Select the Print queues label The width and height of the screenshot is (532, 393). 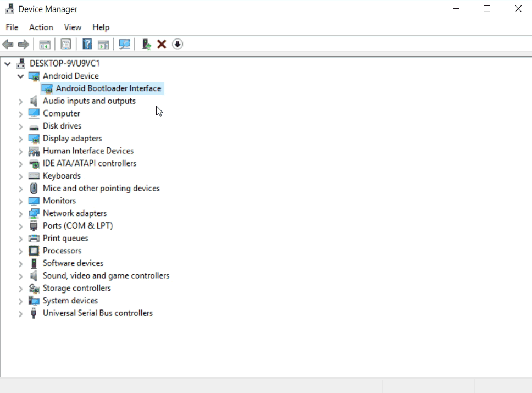(x=65, y=238)
